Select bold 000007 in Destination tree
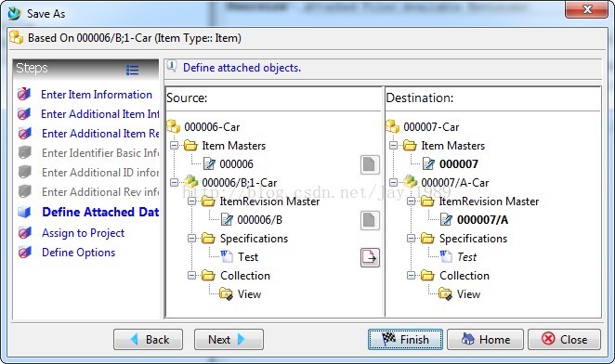This screenshot has width=615, height=364. point(459,164)
